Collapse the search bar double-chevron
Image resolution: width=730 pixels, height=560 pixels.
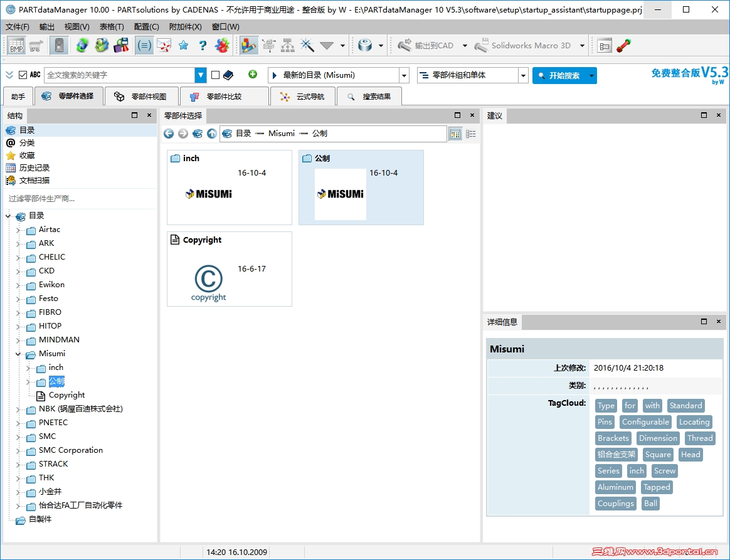pos(9,75)
